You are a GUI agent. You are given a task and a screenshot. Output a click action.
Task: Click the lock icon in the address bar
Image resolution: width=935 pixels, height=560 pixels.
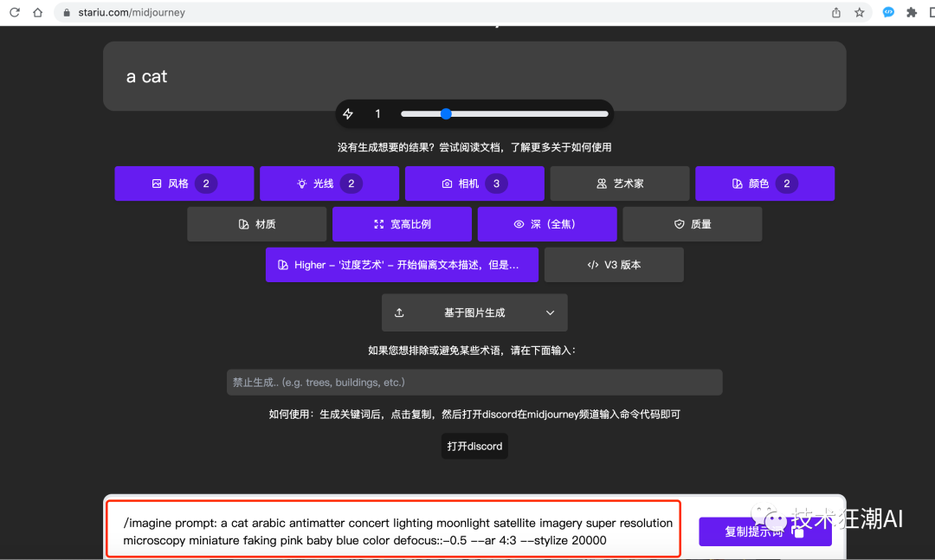(x=67, y=12)
